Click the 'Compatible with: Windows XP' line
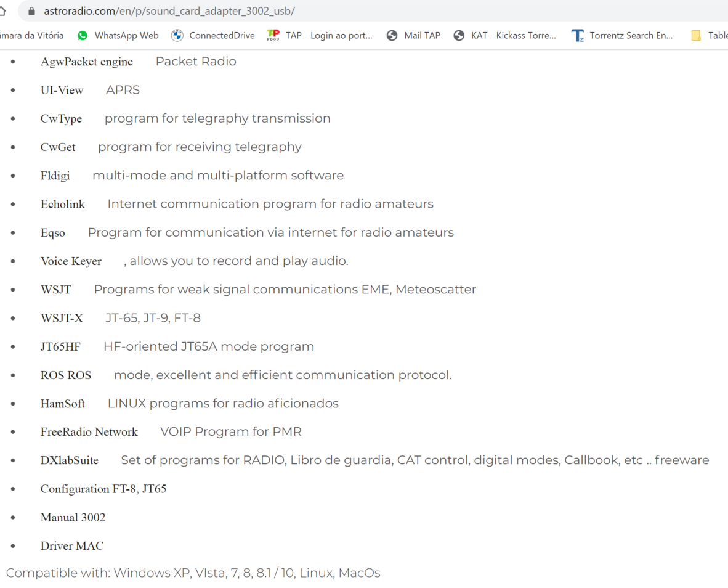The image size is (728, 588). (x=193, y=573)
